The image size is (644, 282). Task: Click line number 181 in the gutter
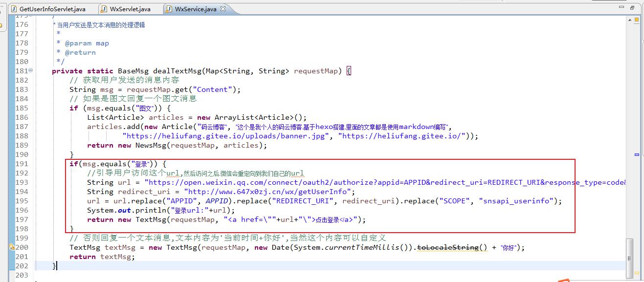tap(22, 71)
